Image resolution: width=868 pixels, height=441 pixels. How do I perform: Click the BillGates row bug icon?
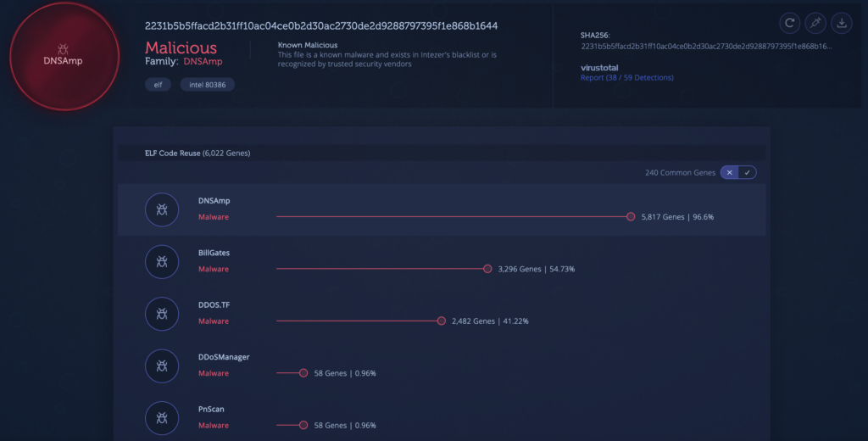[x=162, y=261]
